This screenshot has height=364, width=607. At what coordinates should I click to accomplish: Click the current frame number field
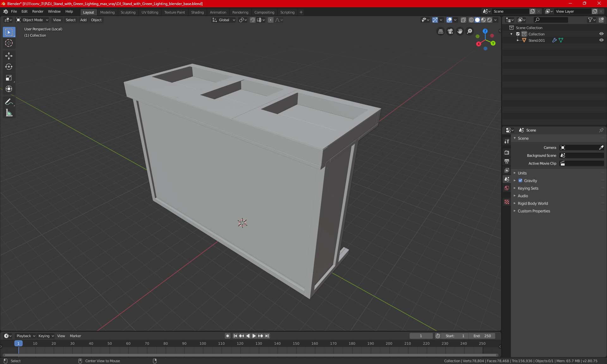(421, 336)
